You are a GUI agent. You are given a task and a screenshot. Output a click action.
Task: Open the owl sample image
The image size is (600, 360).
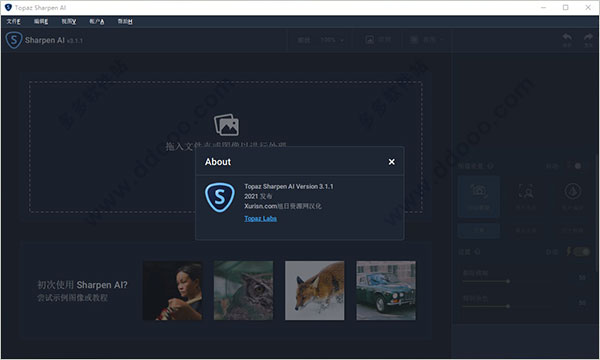click(243, 290)
